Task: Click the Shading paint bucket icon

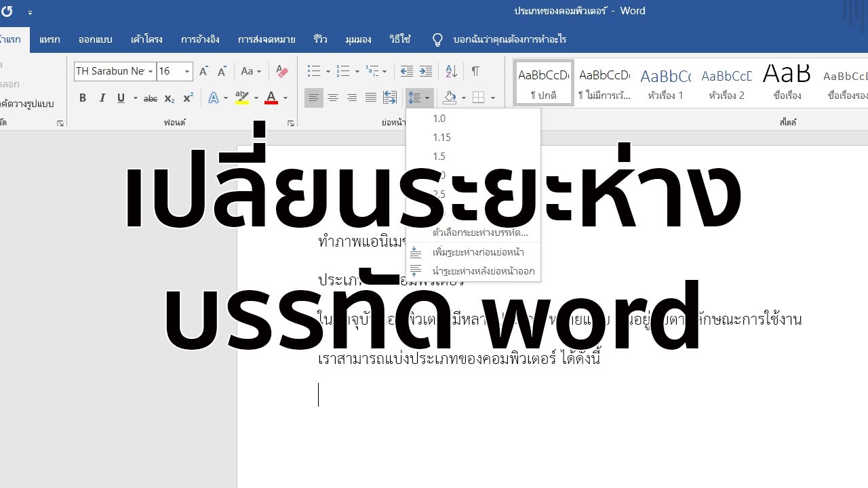Action: (x=449, y=98)
